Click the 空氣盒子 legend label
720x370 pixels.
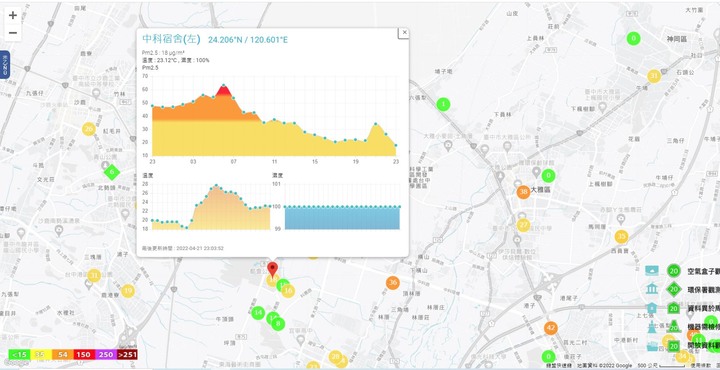703,271
